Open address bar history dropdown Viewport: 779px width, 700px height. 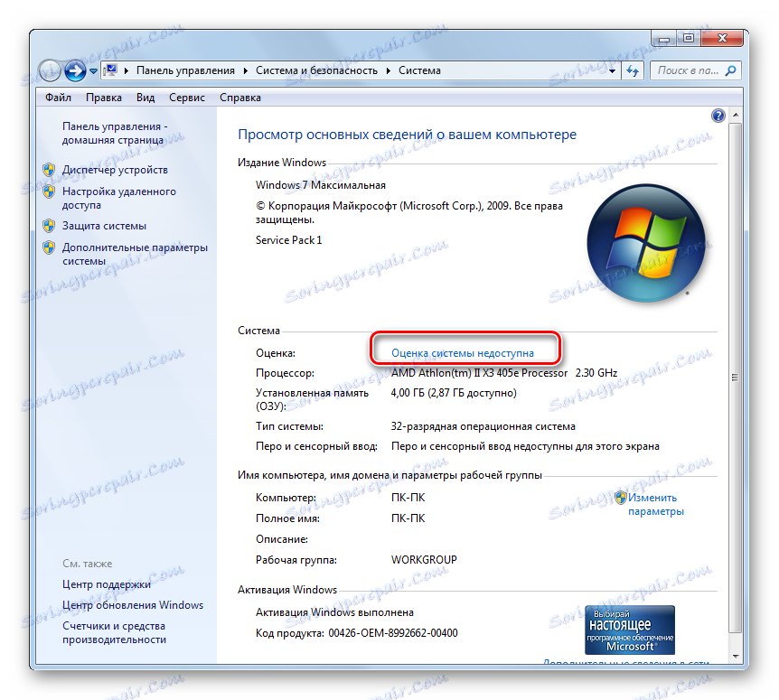(612, 71)
